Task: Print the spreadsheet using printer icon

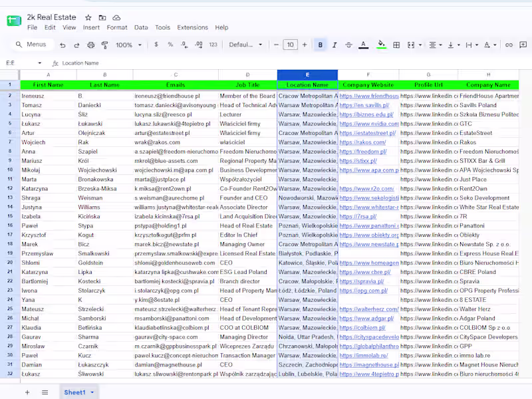Action: tap(90, 45)
